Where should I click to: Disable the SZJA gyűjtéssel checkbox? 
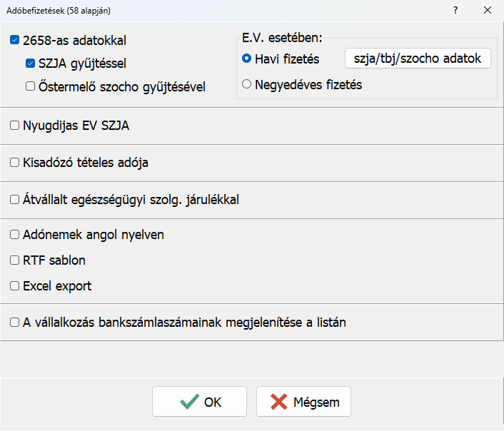(x=30, y=64)
